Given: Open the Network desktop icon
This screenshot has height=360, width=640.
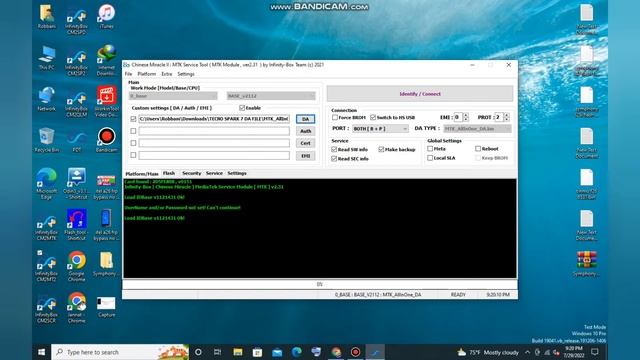Looking at the screenshot, I should (47, 100).
